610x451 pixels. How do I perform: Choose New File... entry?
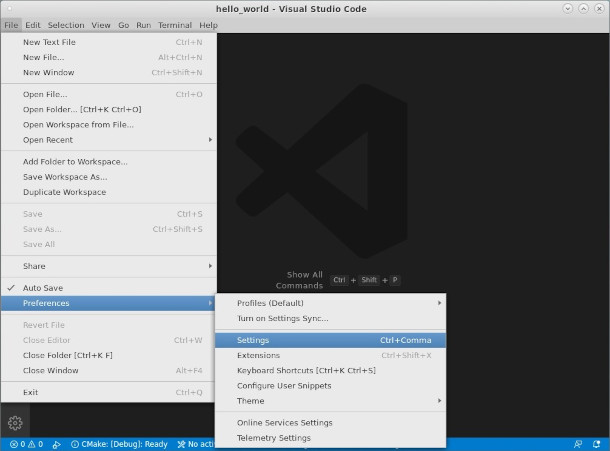click(109, 57)
